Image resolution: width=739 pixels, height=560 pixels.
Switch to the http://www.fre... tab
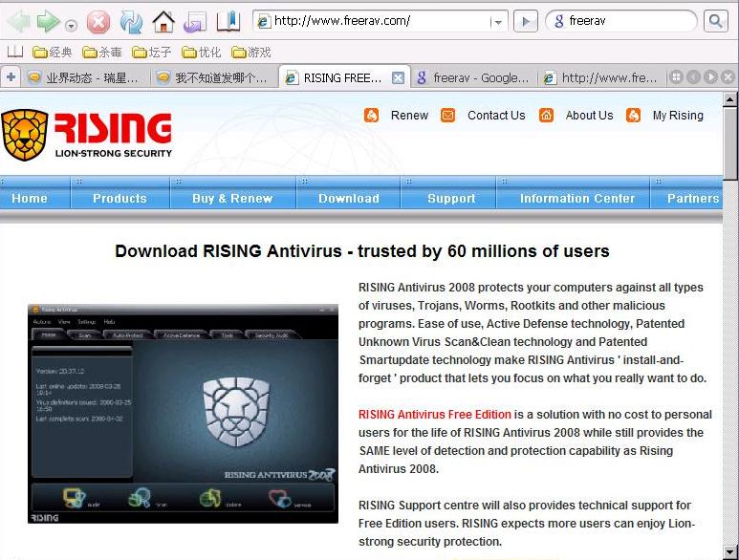tap(602, 77)
